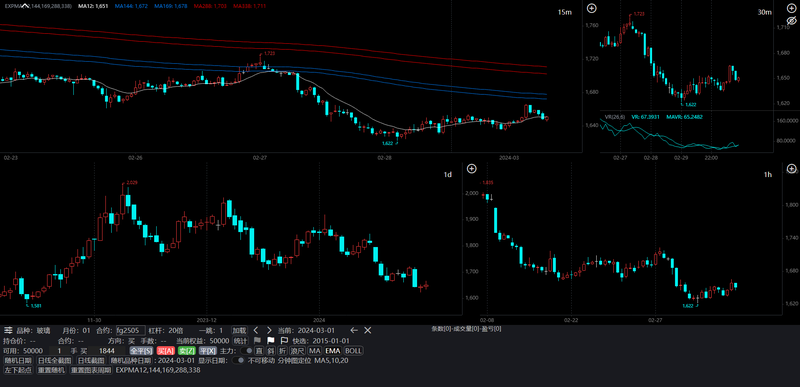Viewport: 800px width, 387px height.
Task: Close the control panel with the X icon
Action: click(x=367, y=330)
